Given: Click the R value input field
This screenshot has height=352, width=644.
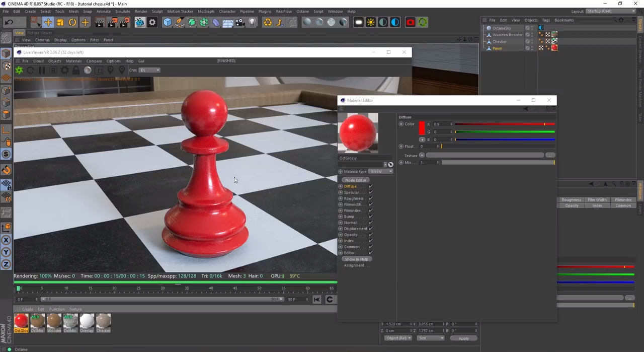Looking at the screenshot, I should [442, 124].
